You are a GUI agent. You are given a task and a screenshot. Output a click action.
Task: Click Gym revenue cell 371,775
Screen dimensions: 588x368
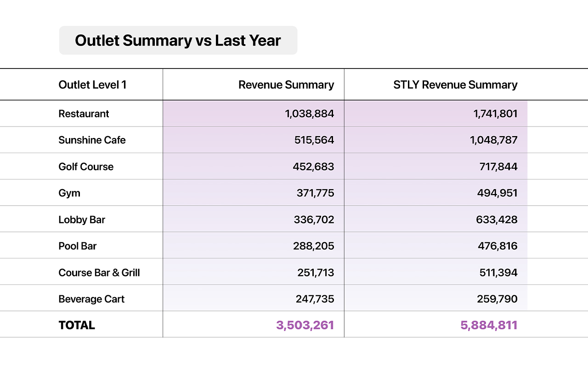(315, 193)
